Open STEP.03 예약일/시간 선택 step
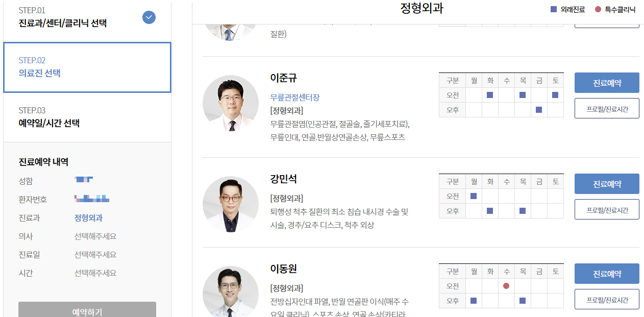 point(87,117)
